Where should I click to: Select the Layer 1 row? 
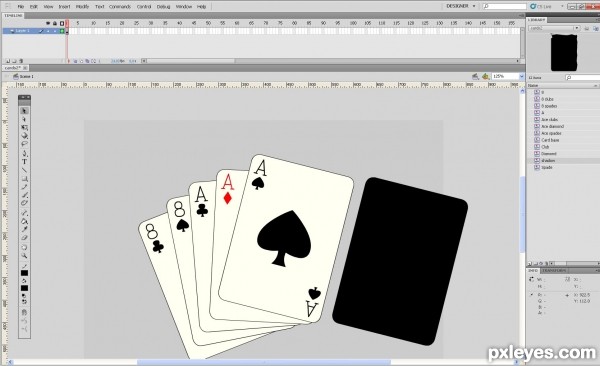(x=34, y=31)
